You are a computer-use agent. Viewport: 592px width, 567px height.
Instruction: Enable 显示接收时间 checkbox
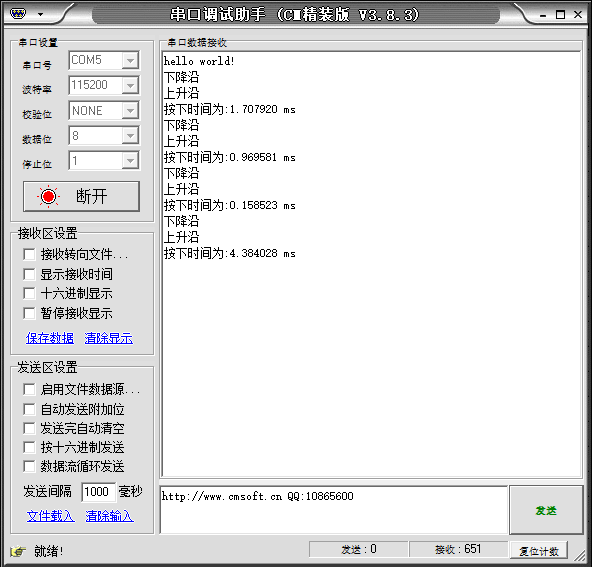pyautogui.click(x=29, y=274)
